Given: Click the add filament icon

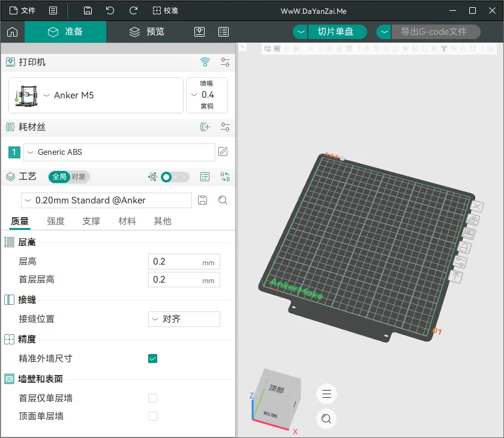Looking at the screenshot, I should 205,127.
